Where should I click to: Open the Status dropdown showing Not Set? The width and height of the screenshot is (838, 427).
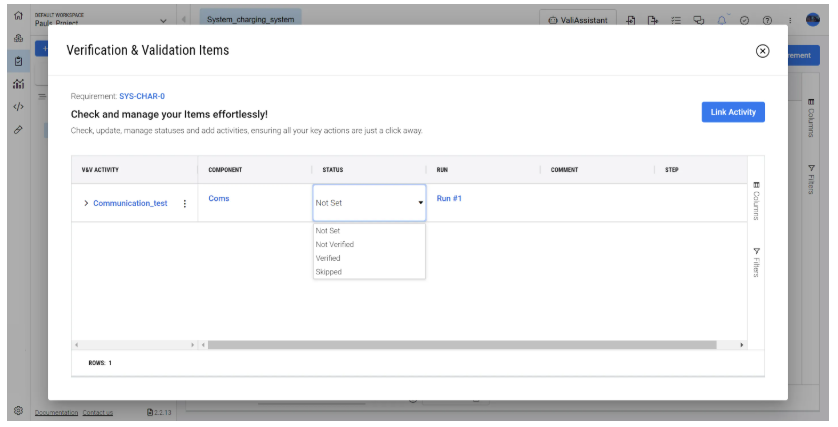369,202
